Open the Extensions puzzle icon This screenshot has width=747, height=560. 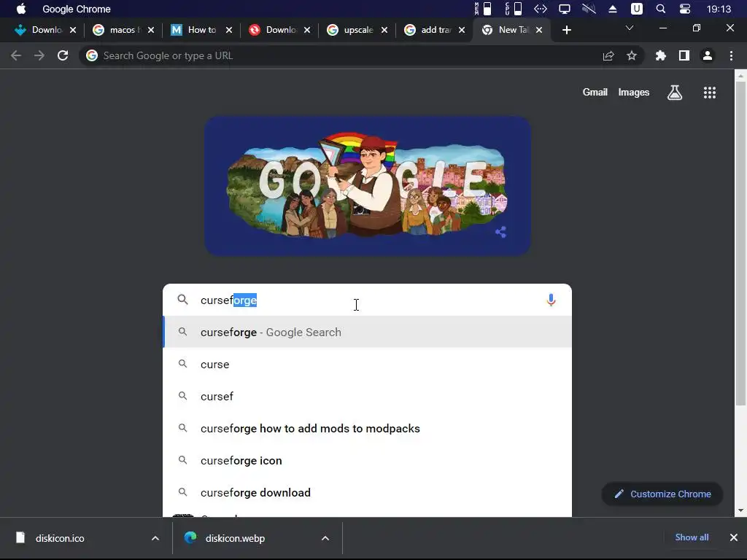click(x=661, y=55)
